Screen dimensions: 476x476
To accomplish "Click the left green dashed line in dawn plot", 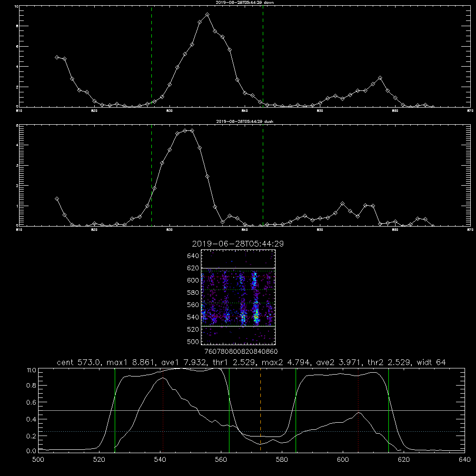I will click(x=151, y=56).
